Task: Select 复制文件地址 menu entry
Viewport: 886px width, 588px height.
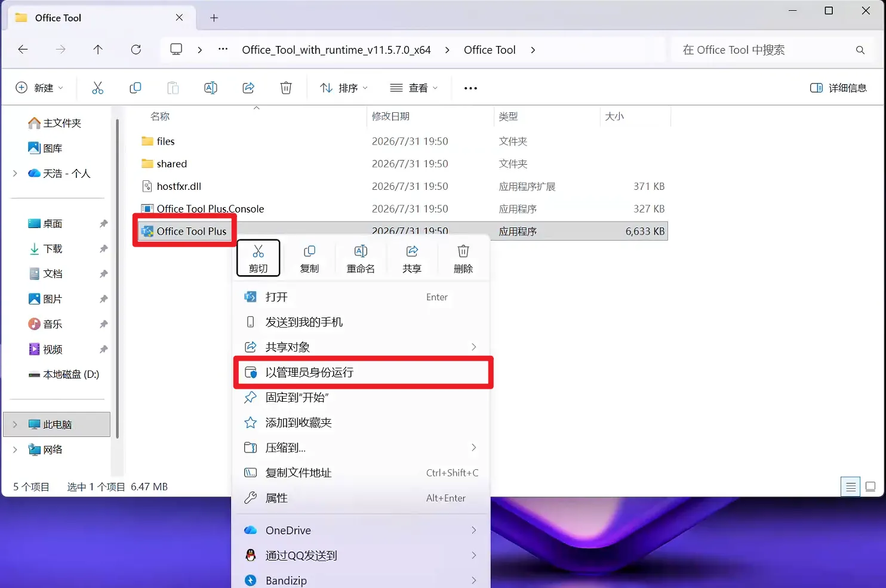Action: tap(362, 473)
